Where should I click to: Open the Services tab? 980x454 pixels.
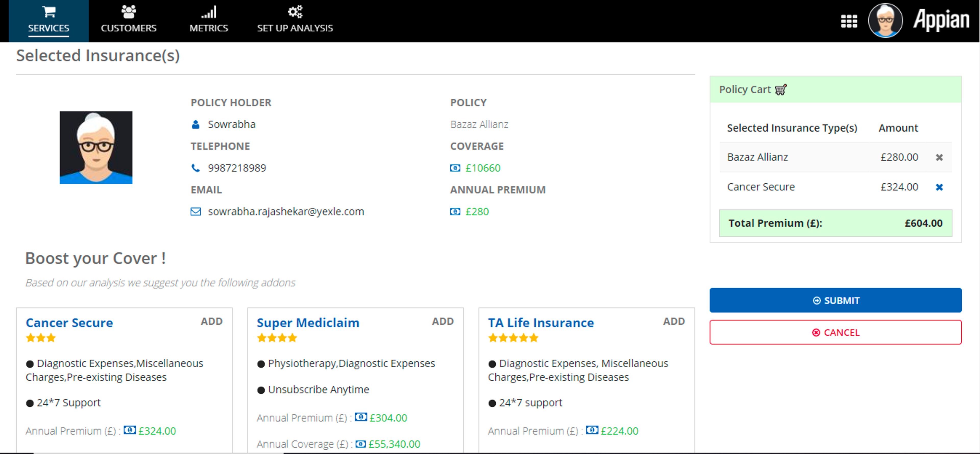[x=49, y=21]
